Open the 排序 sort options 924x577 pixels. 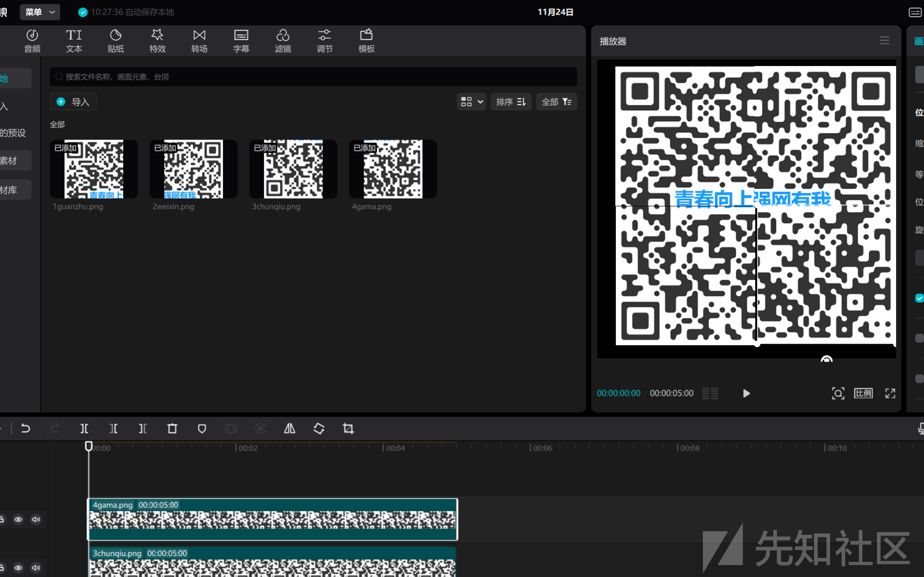point(511,102)
